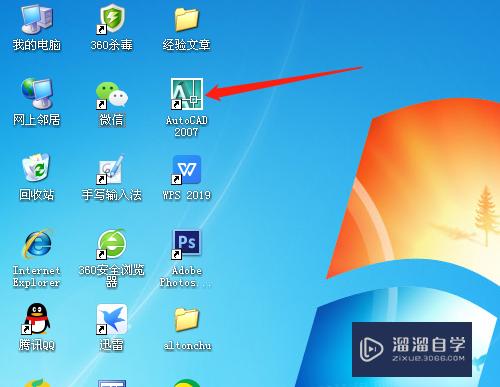Image resolution: width=500 pixels, height=387 pixels.
Task: Click the 腾讯QQ text label
Action: click(37, 345)
